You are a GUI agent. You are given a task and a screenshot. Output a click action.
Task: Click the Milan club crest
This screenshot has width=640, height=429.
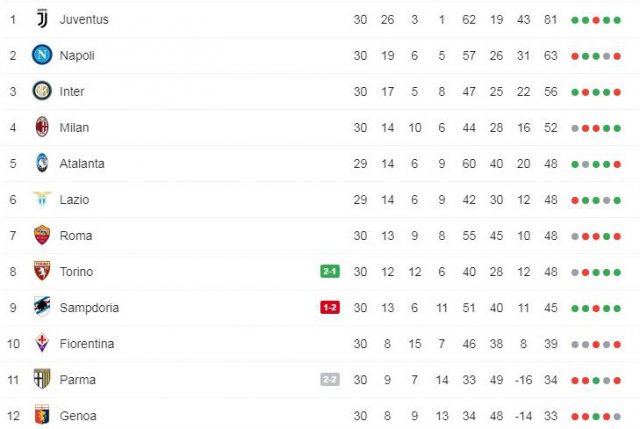[42, 127]
